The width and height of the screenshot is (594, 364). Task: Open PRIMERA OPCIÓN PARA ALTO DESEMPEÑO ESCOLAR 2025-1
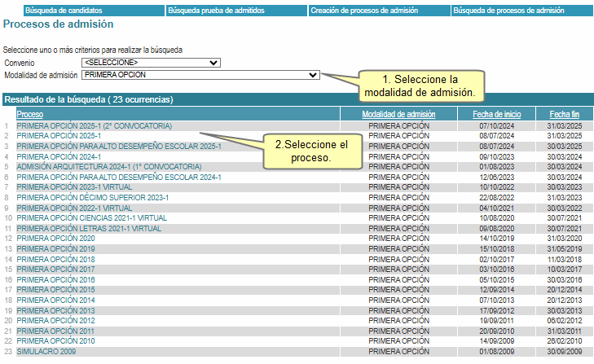119,147
